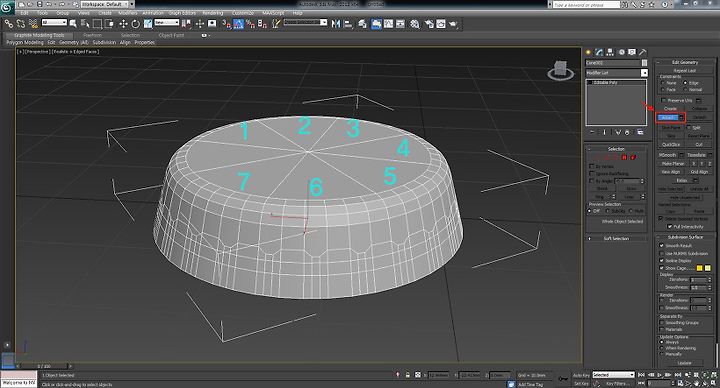This screenshot has height=388, width=720.
Task: Open the Edit menu
Action: click(x=24, y=13)
